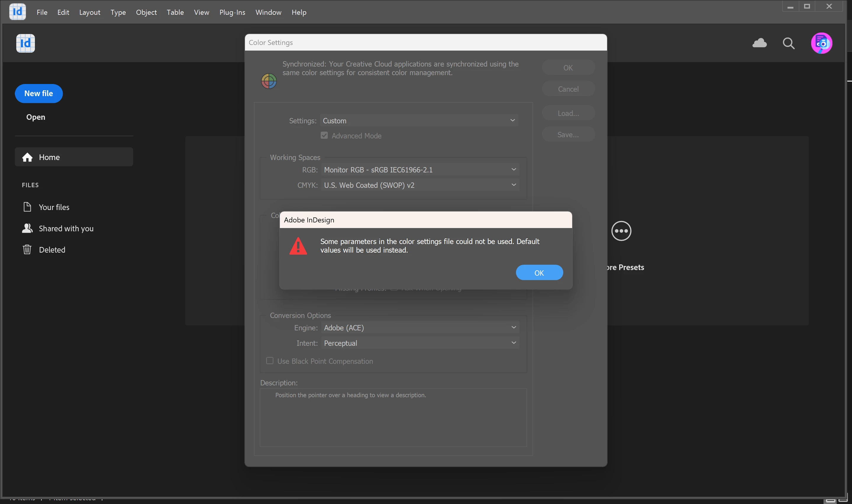Toggle the Advanced Mode checkbox
Viewport: 852px width, 504px height.
(324, 135)
